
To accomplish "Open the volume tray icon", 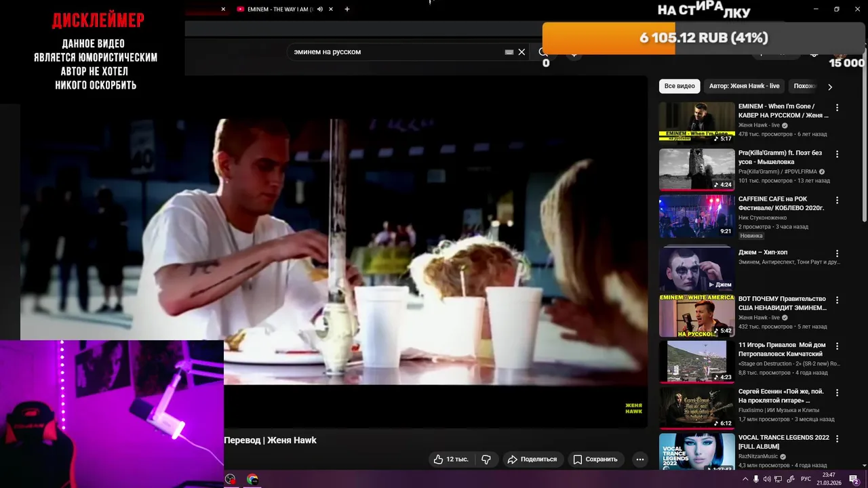I will pyautogui.click(x=767, y=479).
